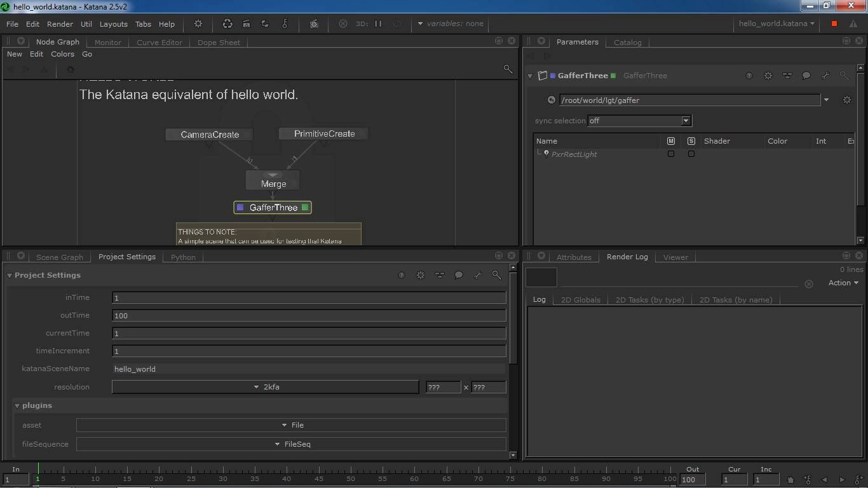
Task: Switch to the Scene Graph tab
Action: pos(60,257)
